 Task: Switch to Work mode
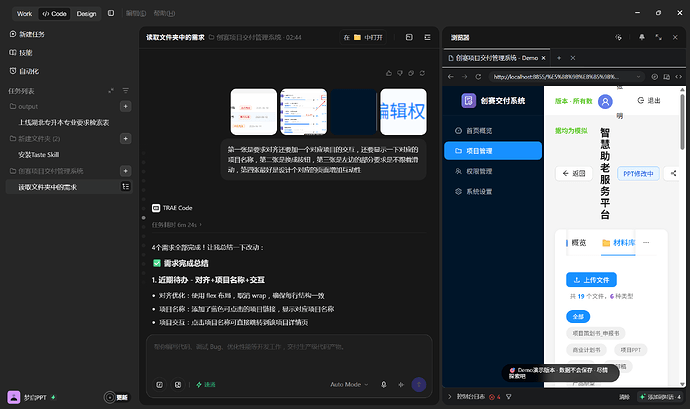(25, 14)
